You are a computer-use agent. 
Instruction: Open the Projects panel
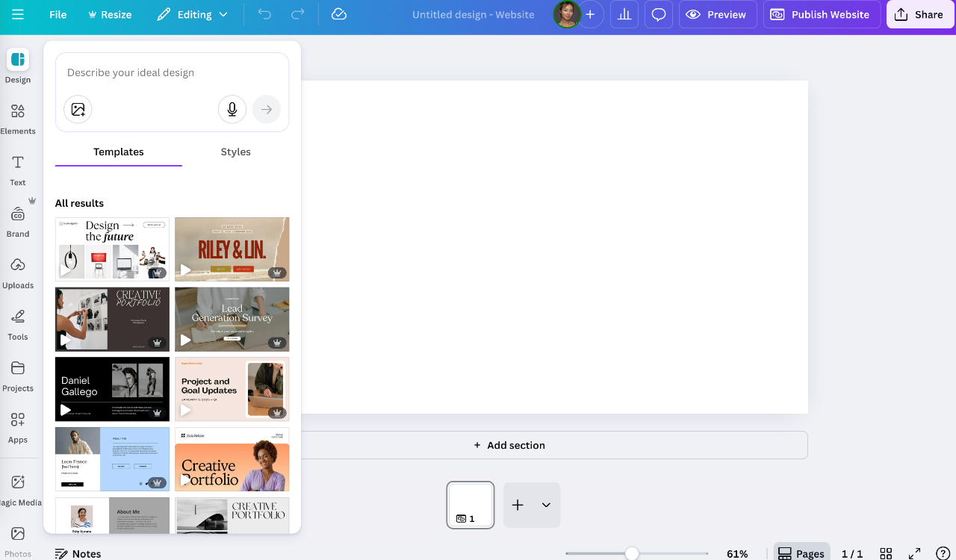coord(18,375)
